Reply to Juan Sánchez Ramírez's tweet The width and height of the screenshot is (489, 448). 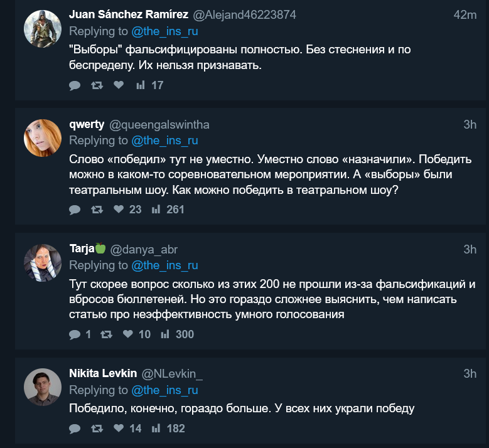pyautogui.click(x=75, y=85)
